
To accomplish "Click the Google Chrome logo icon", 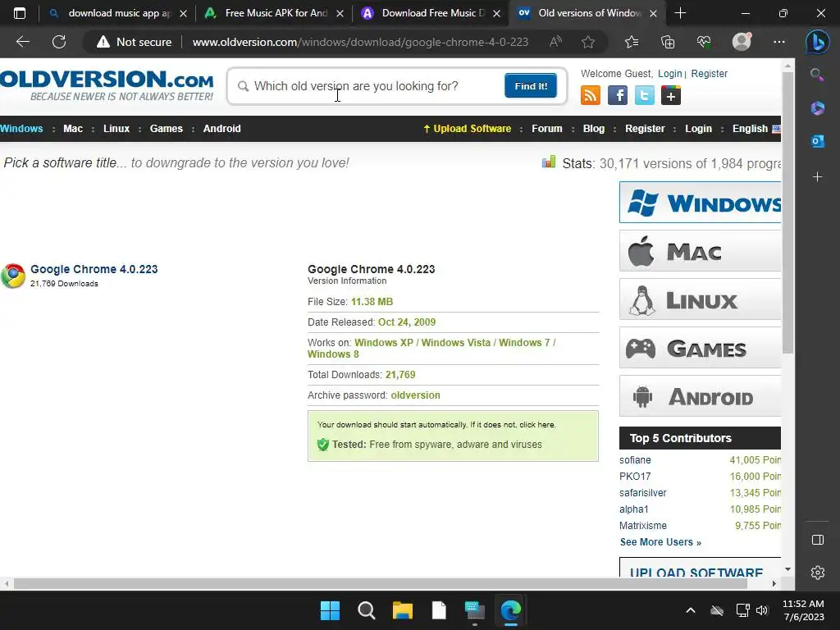I will tap(13, 276).
